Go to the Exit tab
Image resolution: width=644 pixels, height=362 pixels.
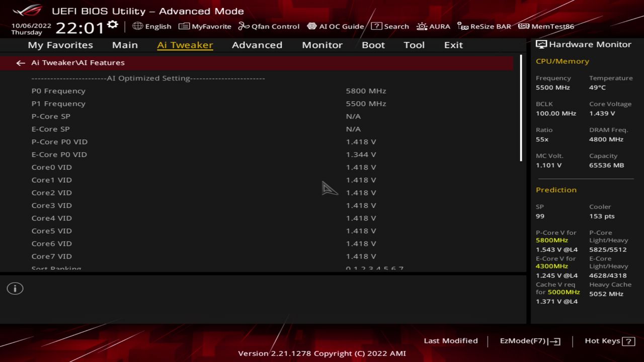coord(453,45)
